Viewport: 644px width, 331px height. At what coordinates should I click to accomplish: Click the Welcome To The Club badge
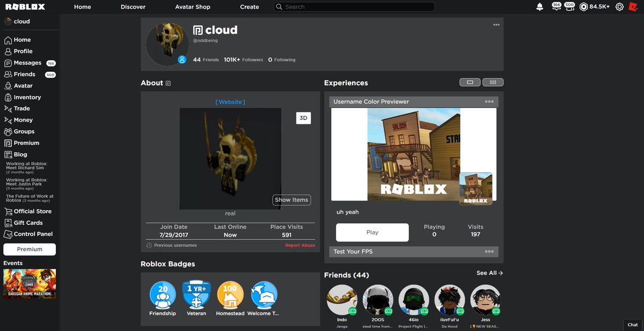click(x=264, y=295)
